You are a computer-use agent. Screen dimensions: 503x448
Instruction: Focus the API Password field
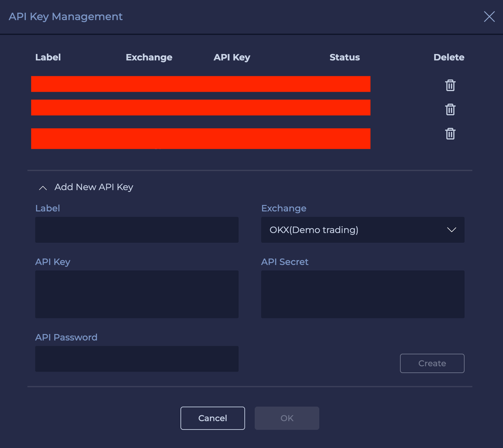137,359
